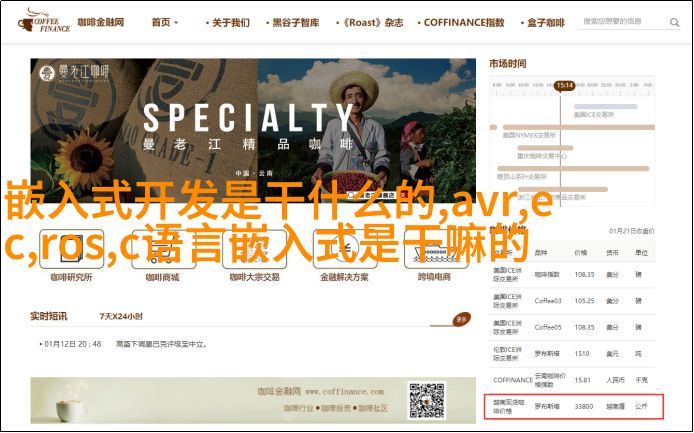Open the 咖啡研究所 icon tile
694x433 pixels.
point(71,248)
